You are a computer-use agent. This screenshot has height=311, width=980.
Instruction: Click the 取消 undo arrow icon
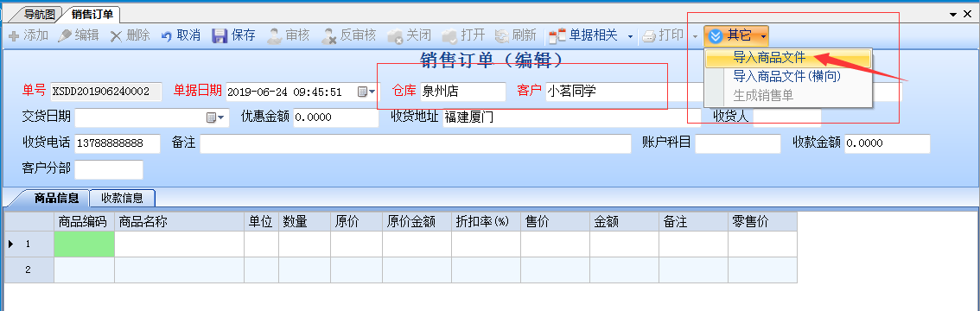click(166, 36)
